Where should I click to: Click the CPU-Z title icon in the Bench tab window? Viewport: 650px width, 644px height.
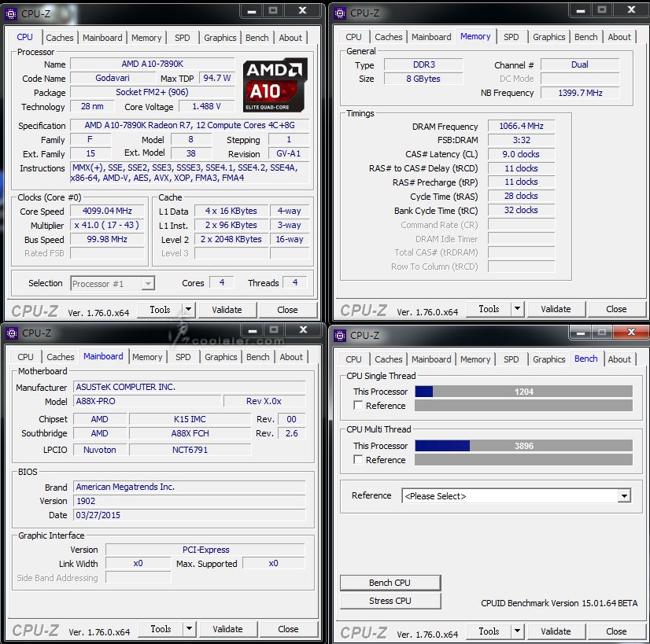click(x=341, y=334)
